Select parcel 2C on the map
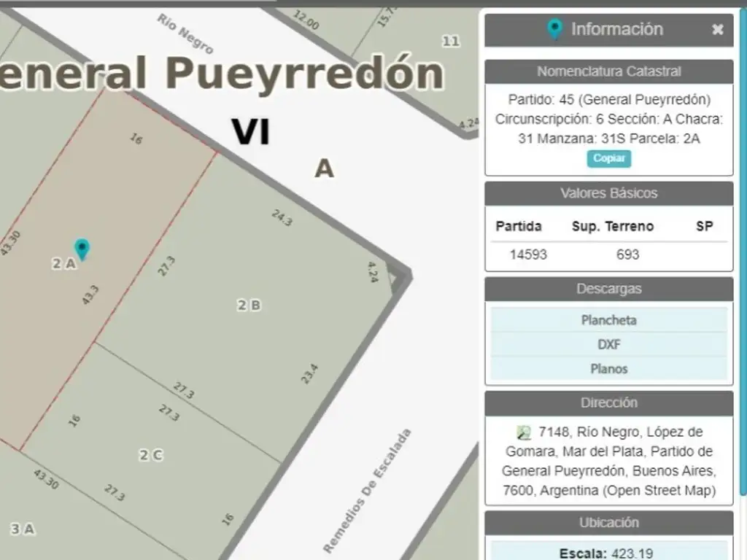747x560 pixels. (150, 455)
